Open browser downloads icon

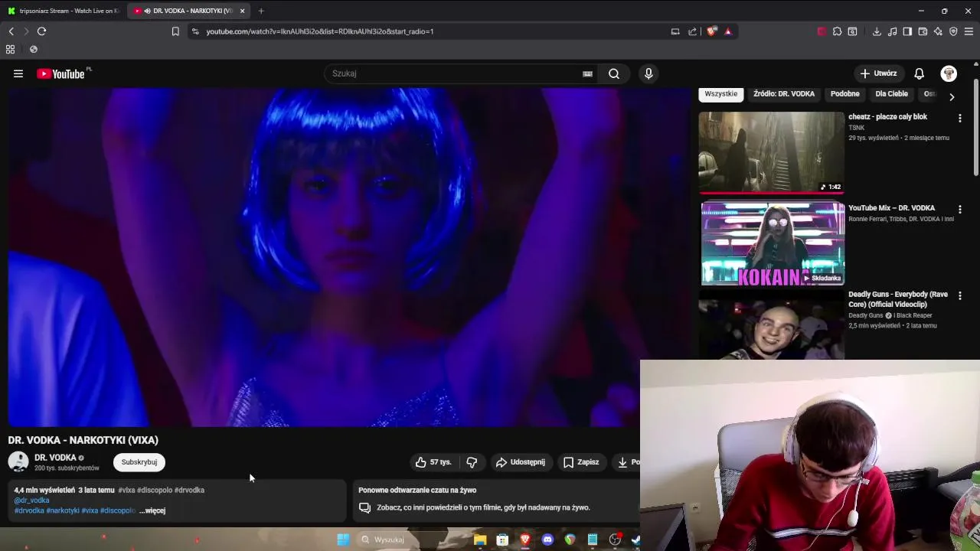click(877, 31)
